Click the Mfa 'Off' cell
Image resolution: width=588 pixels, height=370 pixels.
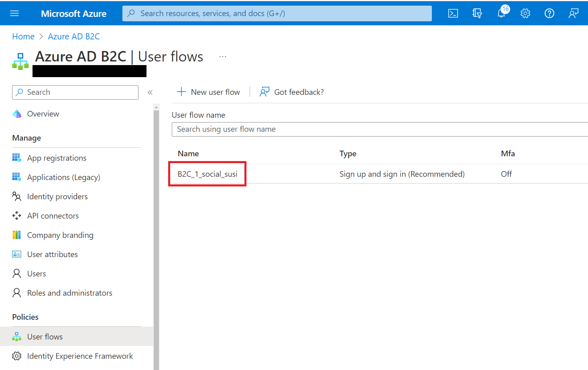coord(507,174)
